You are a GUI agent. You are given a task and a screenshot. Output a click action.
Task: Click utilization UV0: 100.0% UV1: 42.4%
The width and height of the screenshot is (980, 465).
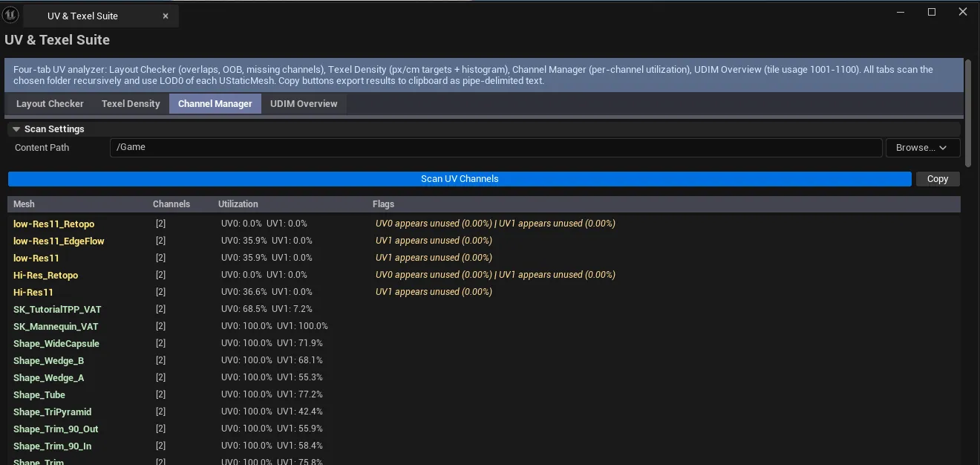[272, 412]
